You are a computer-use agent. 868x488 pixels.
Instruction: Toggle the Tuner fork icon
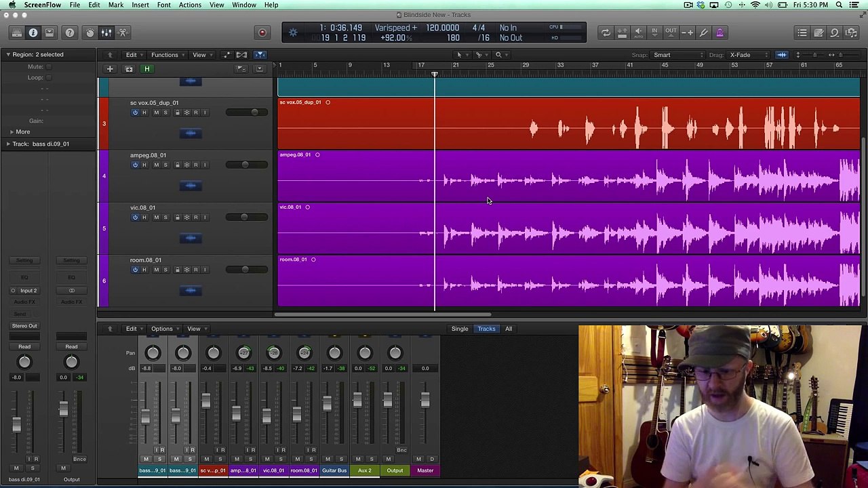tap(704, 33)
